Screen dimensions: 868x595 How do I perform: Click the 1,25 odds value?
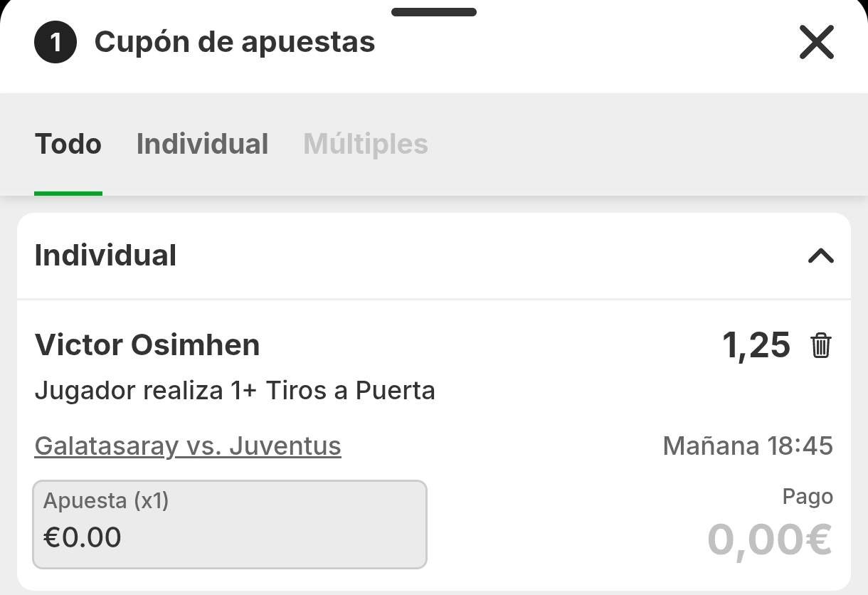756,345
